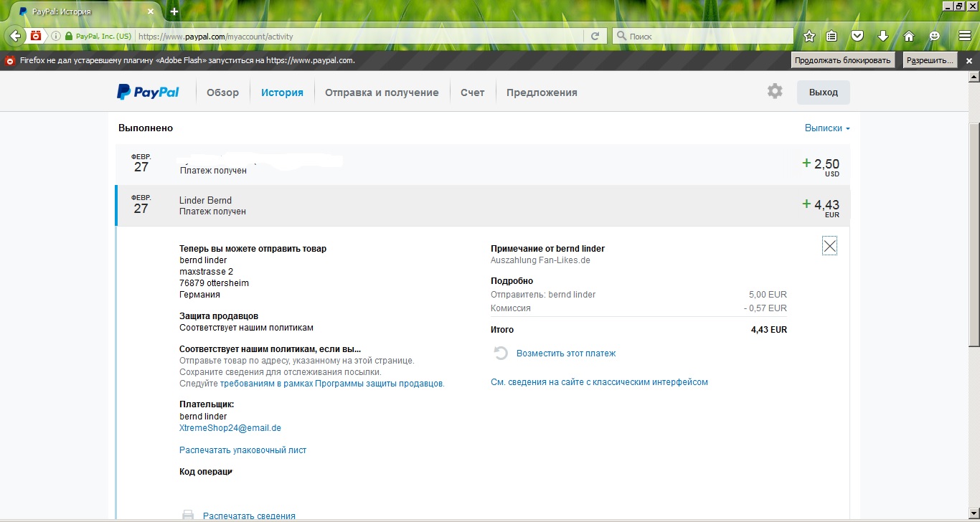980x522 pixels.
Task: Close the expanded transaction details with X
Action: [829, 247]
